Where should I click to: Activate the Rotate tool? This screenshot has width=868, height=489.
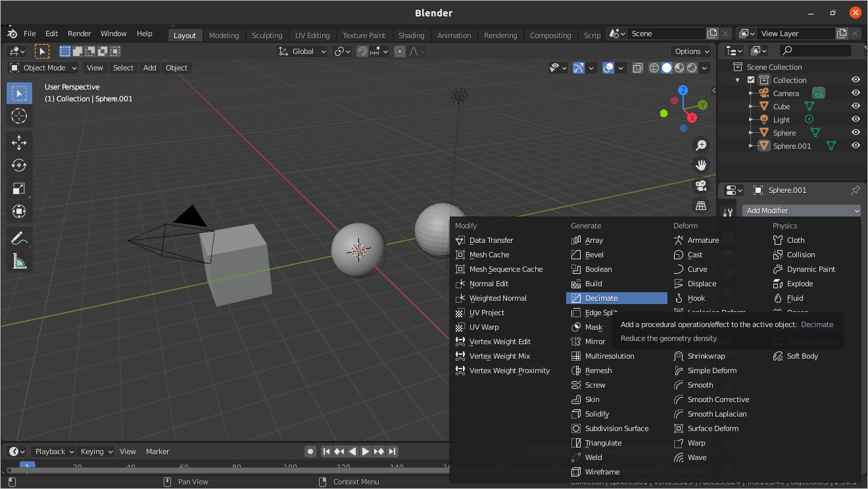pyautogui.click(x=19, y=165)
